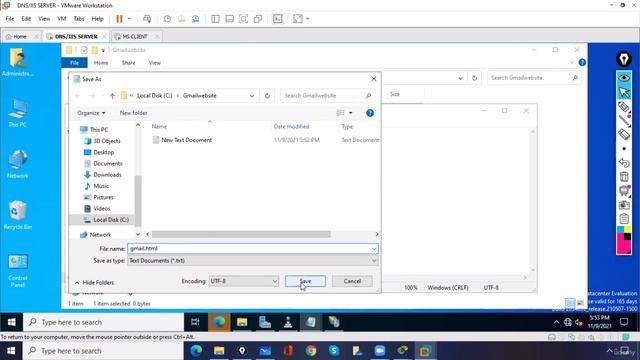
Task: Open Control Panel desktop icon
Action: pos(18,270)
